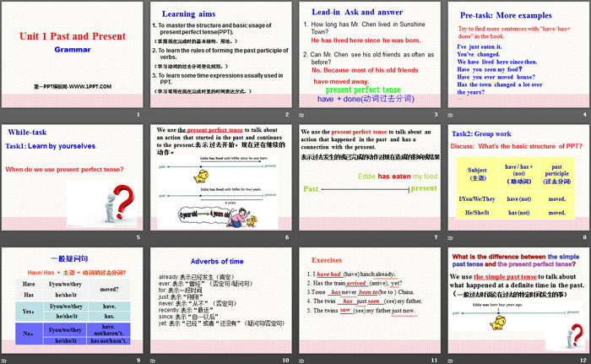This screenshot has height=364, width=591.
Task: Select the 'Lead-in Ask and answer' slide
Action: [369, 59]
